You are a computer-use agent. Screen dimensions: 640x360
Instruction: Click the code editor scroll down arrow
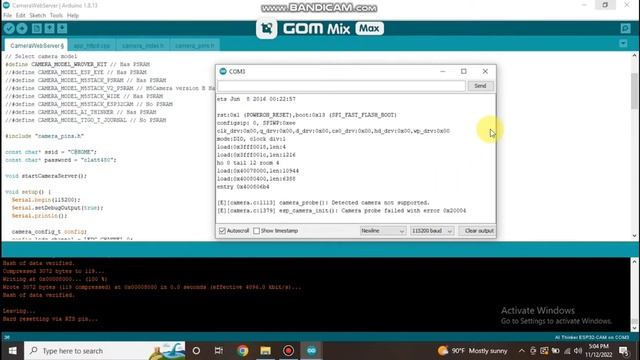(634, 236)
